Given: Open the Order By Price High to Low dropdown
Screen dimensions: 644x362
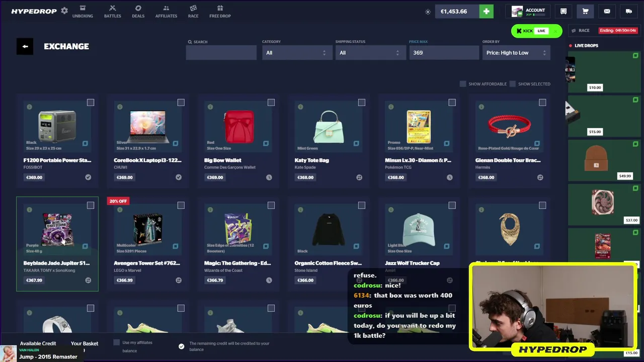Looking at the screenshot, I should 516,53.
